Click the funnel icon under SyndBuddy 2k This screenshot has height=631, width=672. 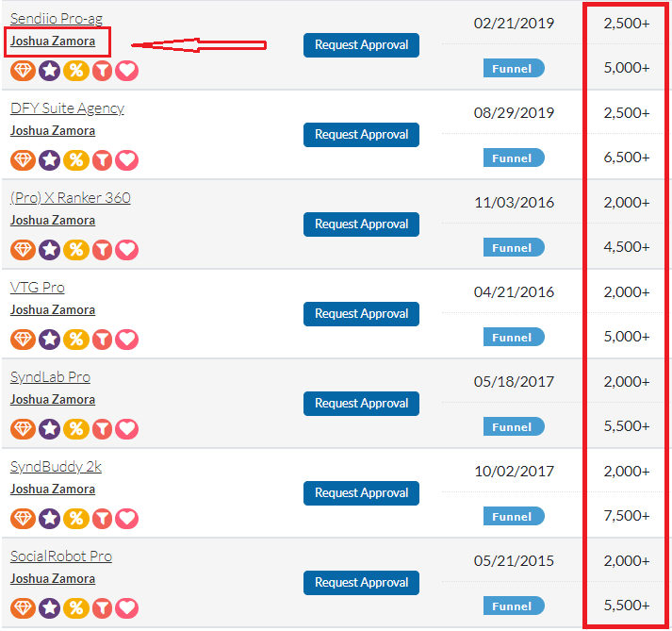[102, 519]
